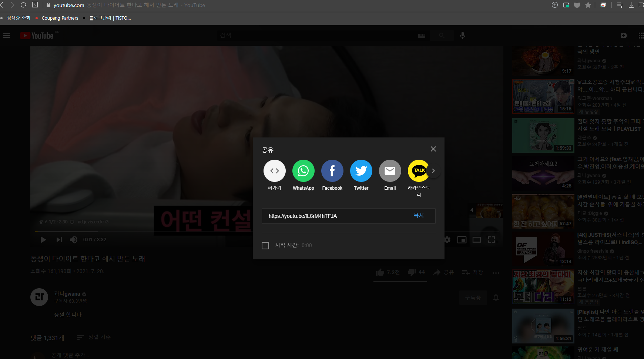Viewport: 644px width, 359px height.
Task: Toggle notification bell for channel
Action: point(496,297)
